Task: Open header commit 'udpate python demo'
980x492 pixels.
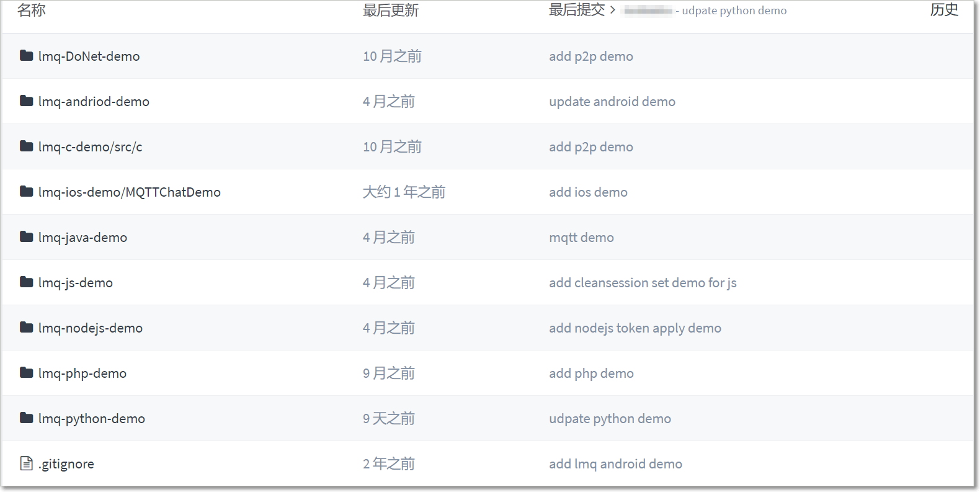Action: click(x=734, y=11)
